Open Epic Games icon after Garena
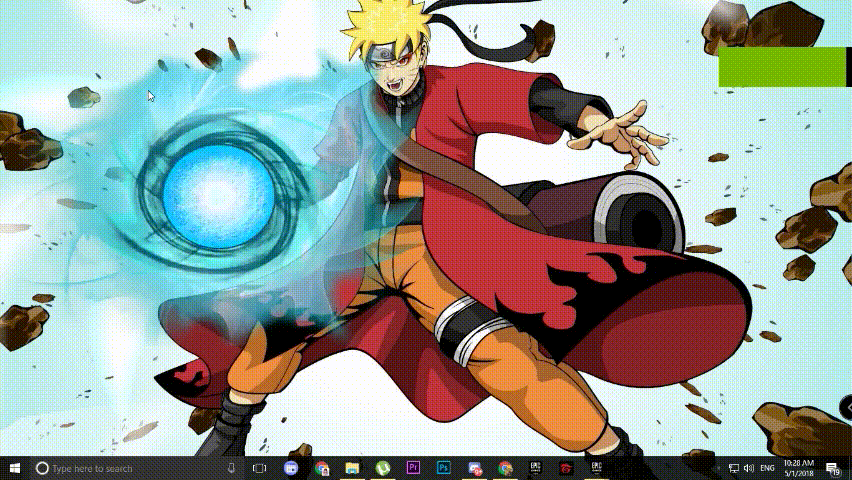This screenshot has height=480, width=852. click(x=596, y=468)
